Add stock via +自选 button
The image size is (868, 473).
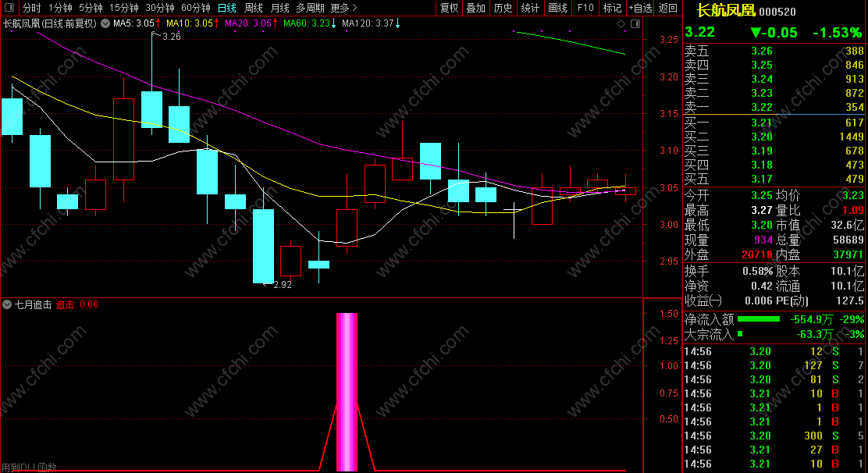640,8
